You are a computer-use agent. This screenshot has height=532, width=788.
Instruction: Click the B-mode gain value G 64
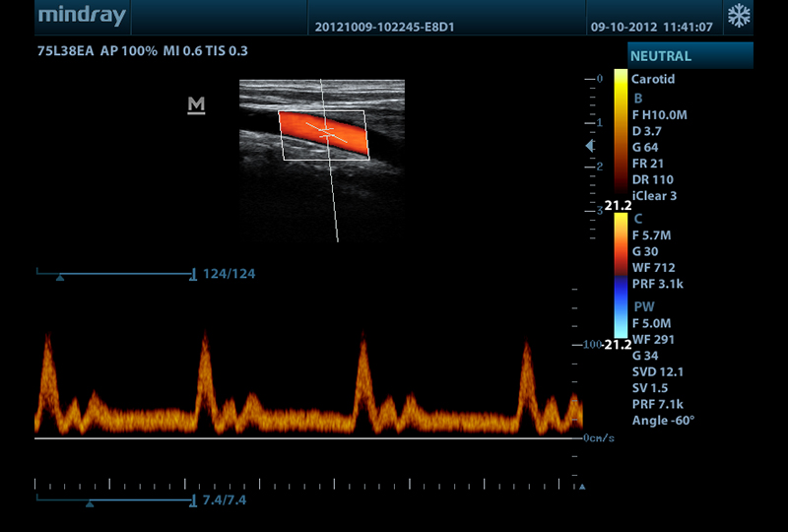click(648, 147)
